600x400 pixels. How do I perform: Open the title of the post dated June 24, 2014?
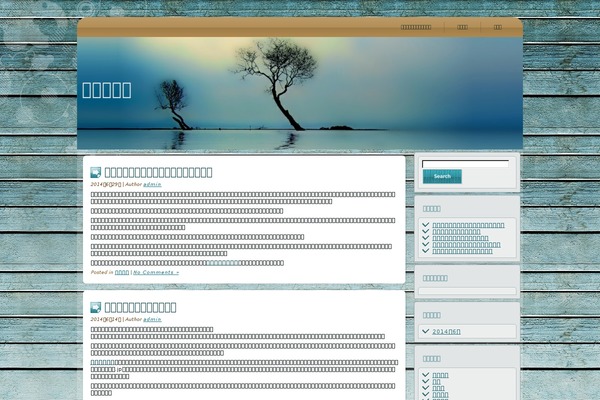pos(140,307)
